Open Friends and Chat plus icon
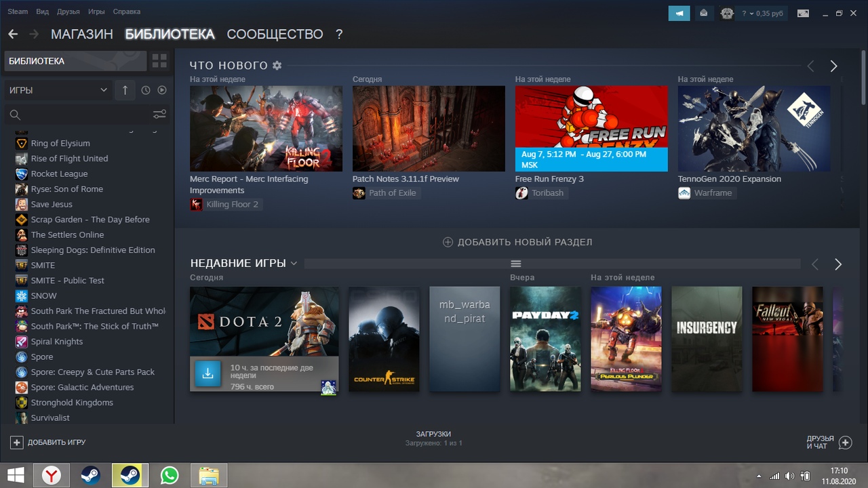The height and width of the screenshot is (488, 868). point(845,443)
